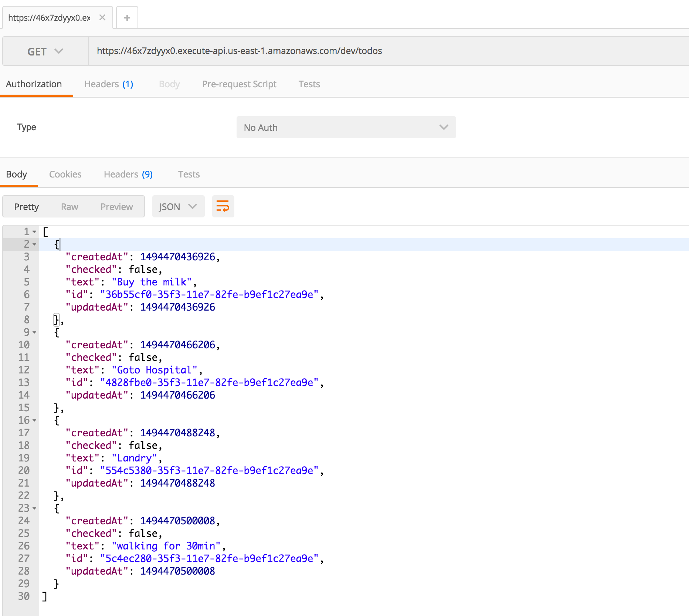Viewport: 689px width, 616px height.
Task: Close the request tab with the X icon
Action: point(102,17)
